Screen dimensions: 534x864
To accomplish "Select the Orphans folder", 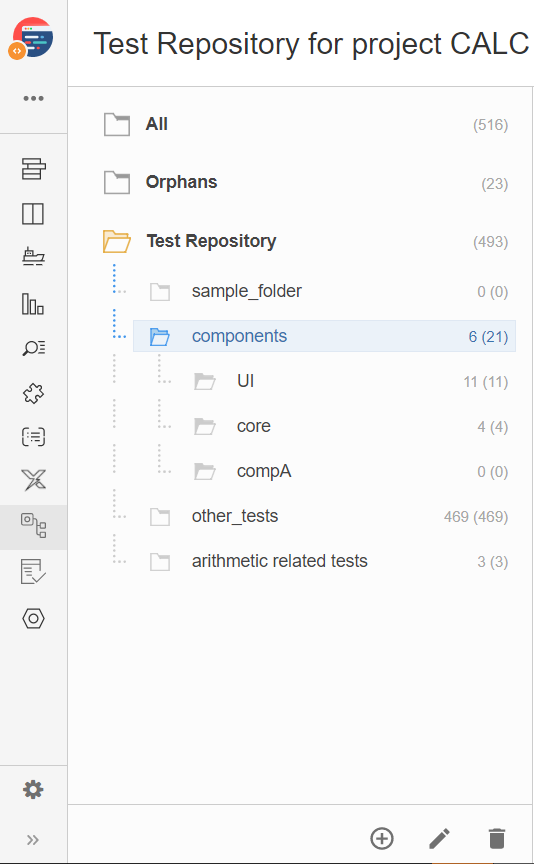I will pyautogui.click(x=306, y=182).
